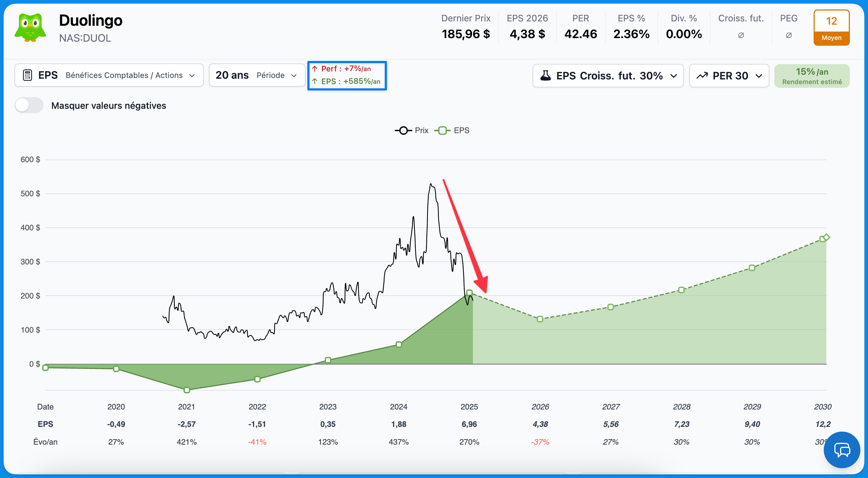Click the 2025 EPS data point on chart
Viewport: 868px width, 478px height.
pos(469,292)
